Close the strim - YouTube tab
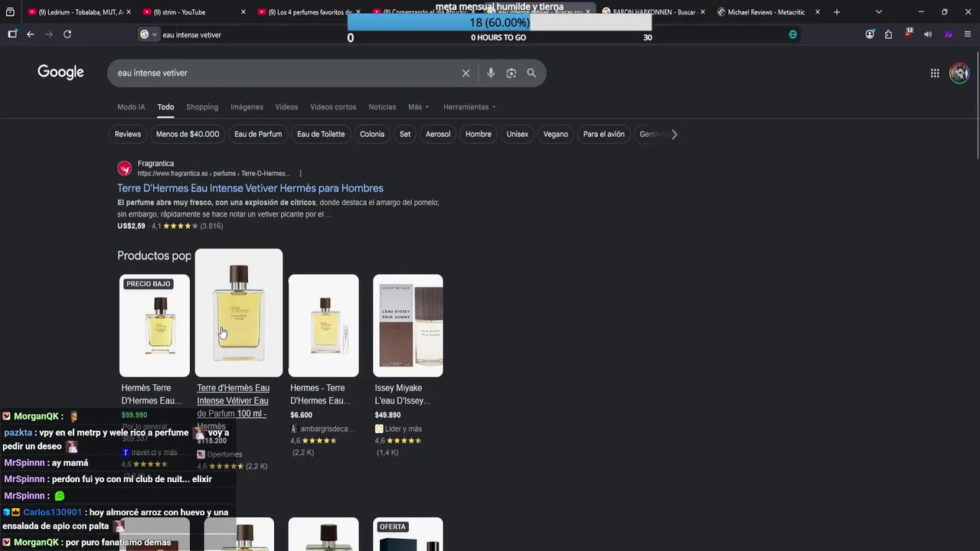This screenshot has height=551, width=980. pos(243,12)
